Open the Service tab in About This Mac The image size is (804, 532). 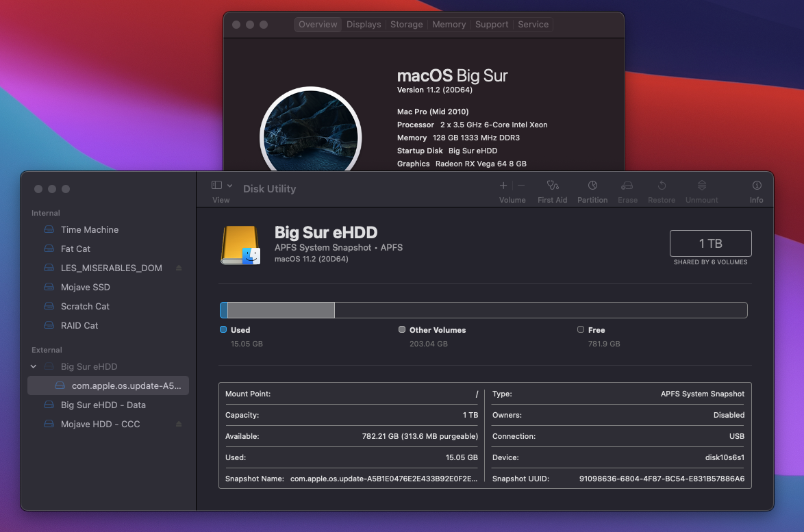pos(533,24)
